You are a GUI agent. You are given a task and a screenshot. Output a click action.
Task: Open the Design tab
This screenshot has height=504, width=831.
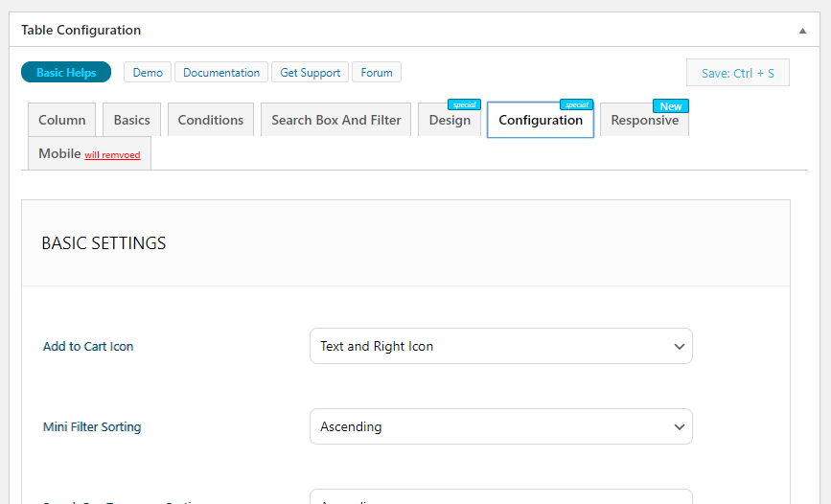[x=450, y=120]
